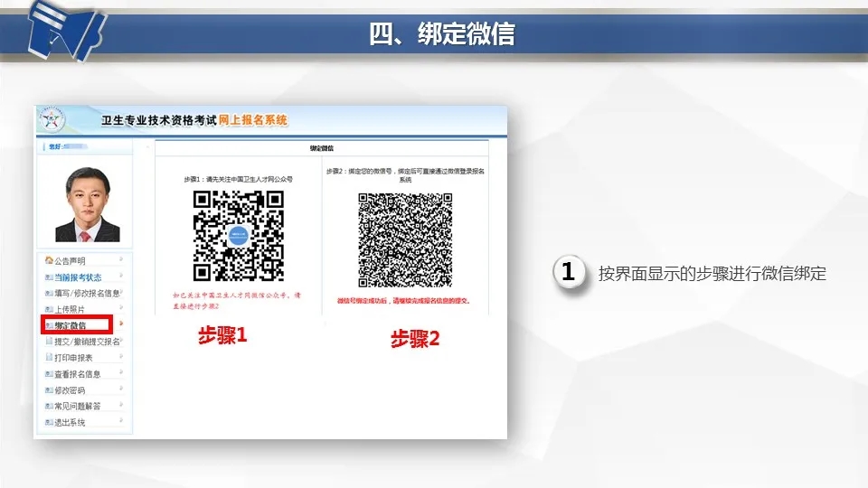Screen dimensions: 868x488
Task: Click the house icon beside 公告声明
Action: click(x=49, y=260)
